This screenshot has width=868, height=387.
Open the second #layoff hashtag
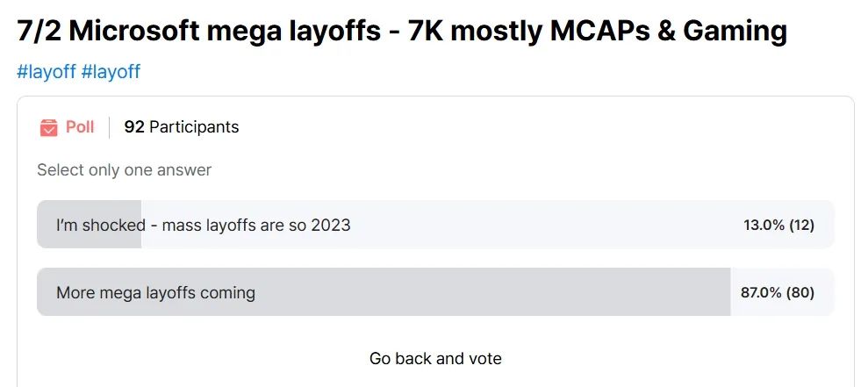point(111,71)
